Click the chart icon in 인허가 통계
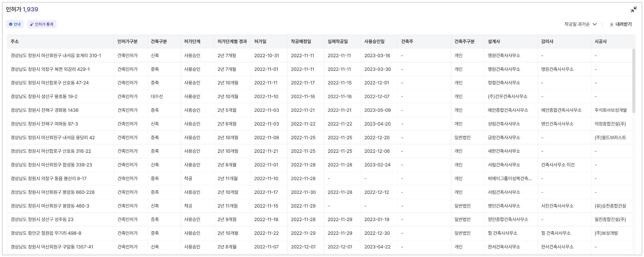This screenshot has height=257, width=644. tap(32, 24)
